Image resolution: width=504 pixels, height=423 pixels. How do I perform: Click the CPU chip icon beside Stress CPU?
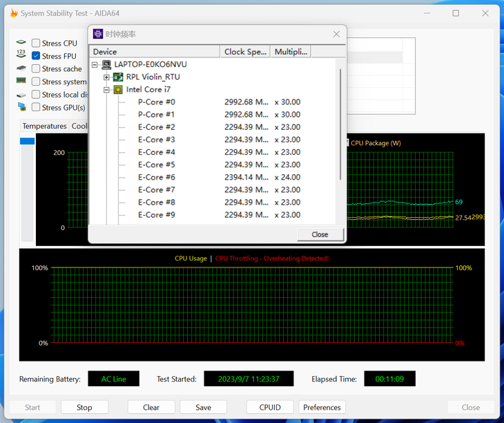coord(21,42)
